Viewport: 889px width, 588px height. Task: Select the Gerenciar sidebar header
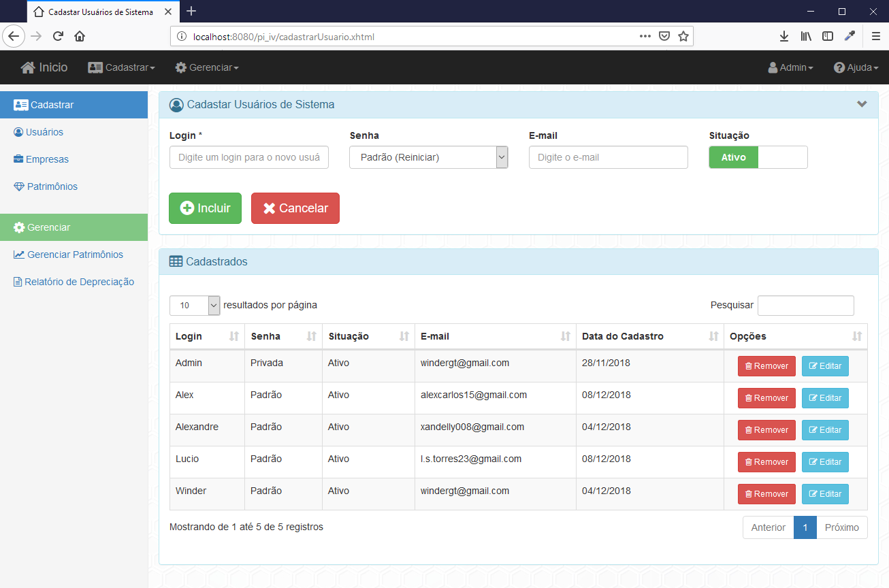(74, 227)
